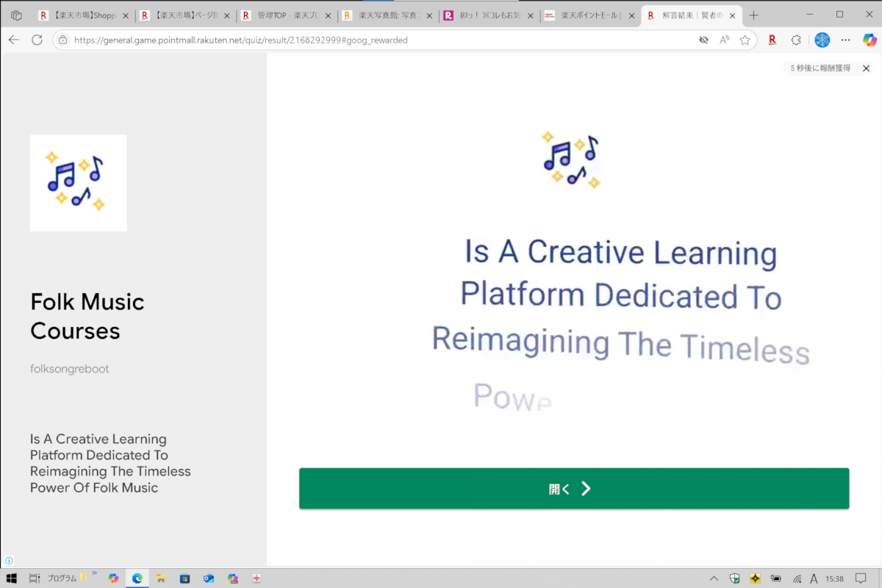Switch to the 卯っ！コレもお気 tab

490,15
